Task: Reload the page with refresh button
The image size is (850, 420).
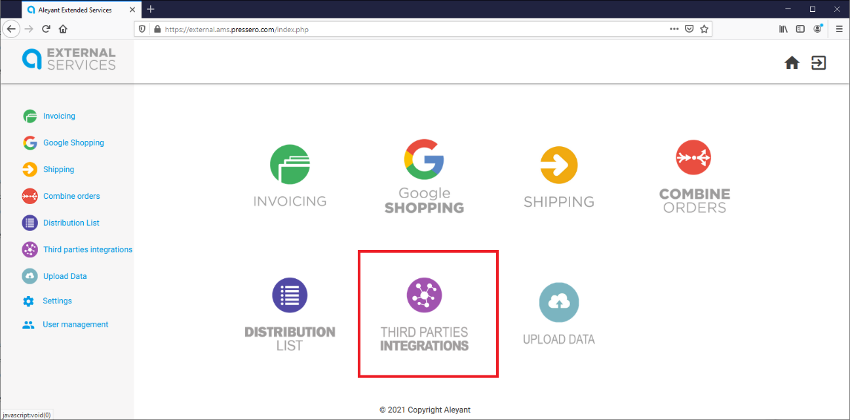Action: (46, 29)
